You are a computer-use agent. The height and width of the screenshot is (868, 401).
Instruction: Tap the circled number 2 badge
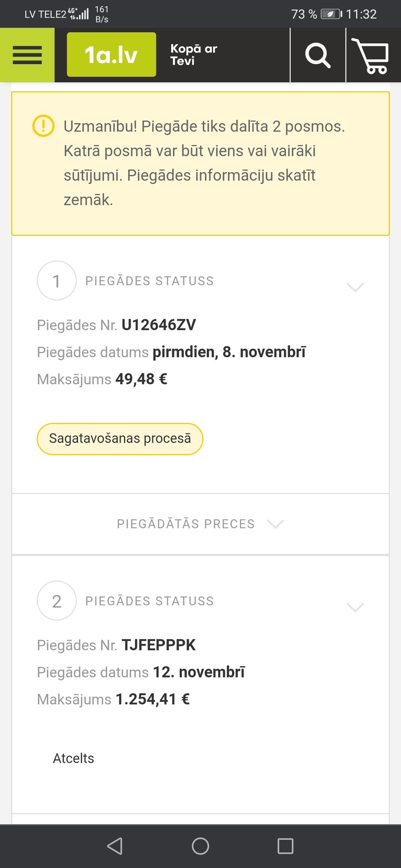(57, 601)
